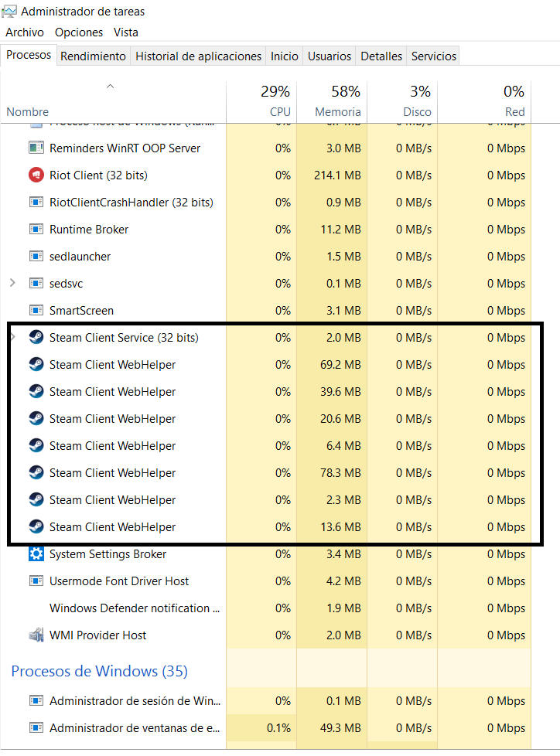Click the sedlauncher process icon

(x=36, y=256)
